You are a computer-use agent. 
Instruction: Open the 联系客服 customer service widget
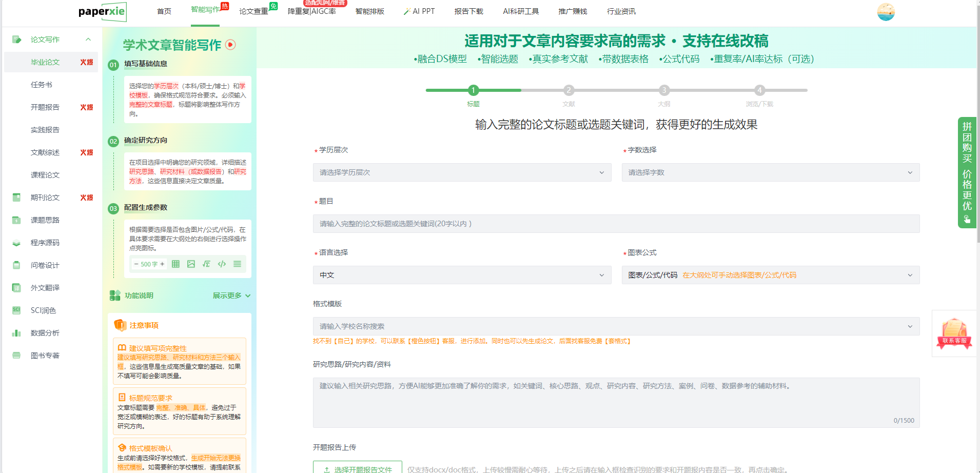(954, 333)
